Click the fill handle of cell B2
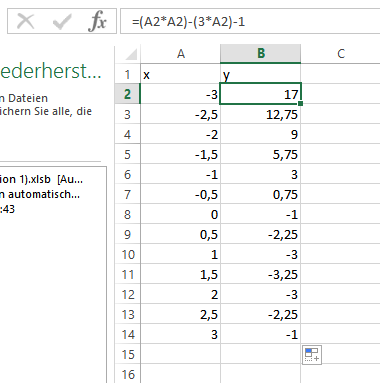The width and height of the screenshot is (380, 383). (300, 104)
